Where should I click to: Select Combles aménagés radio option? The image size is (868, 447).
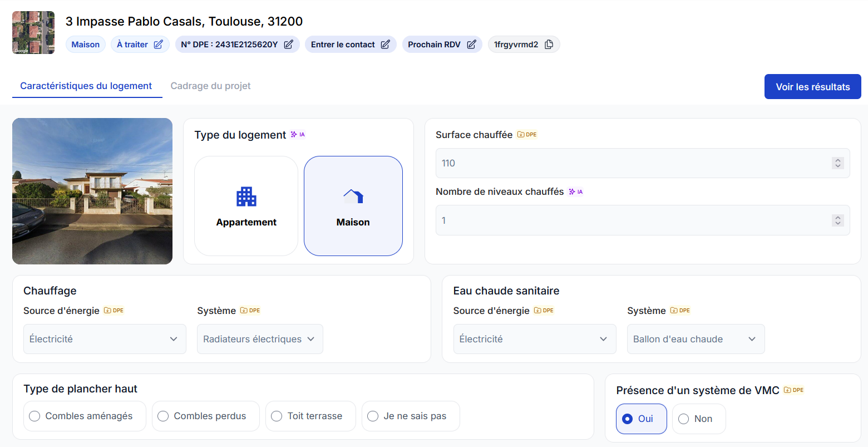point(85,416)
